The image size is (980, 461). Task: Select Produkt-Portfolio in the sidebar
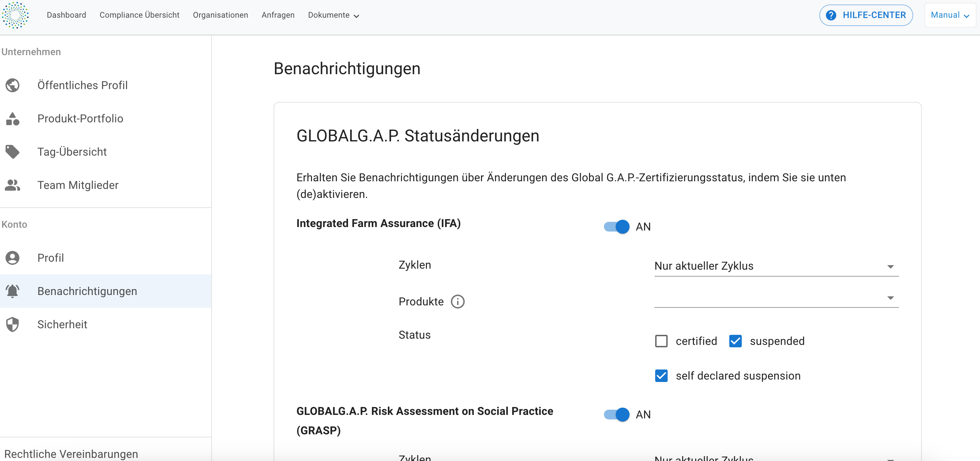[x=106, y=119]
